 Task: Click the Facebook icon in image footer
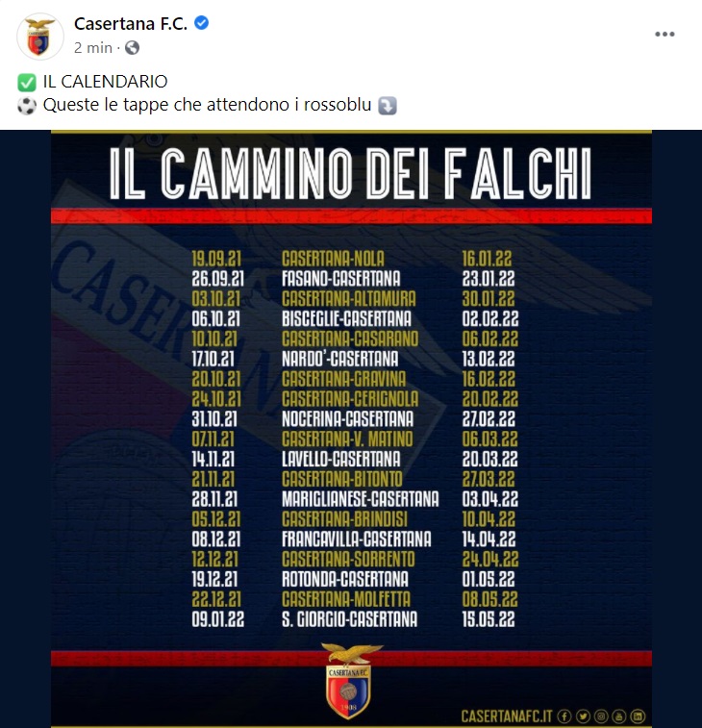click(564, 715)
